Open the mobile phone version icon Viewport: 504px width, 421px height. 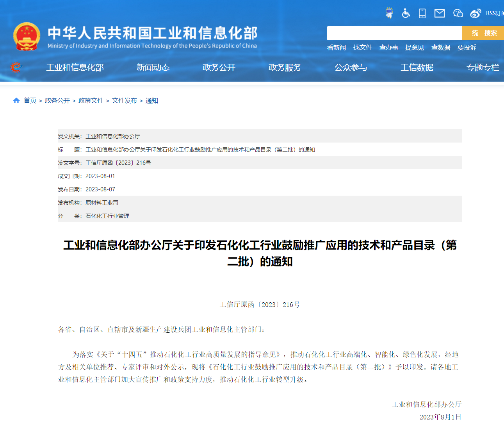point(422,13)
